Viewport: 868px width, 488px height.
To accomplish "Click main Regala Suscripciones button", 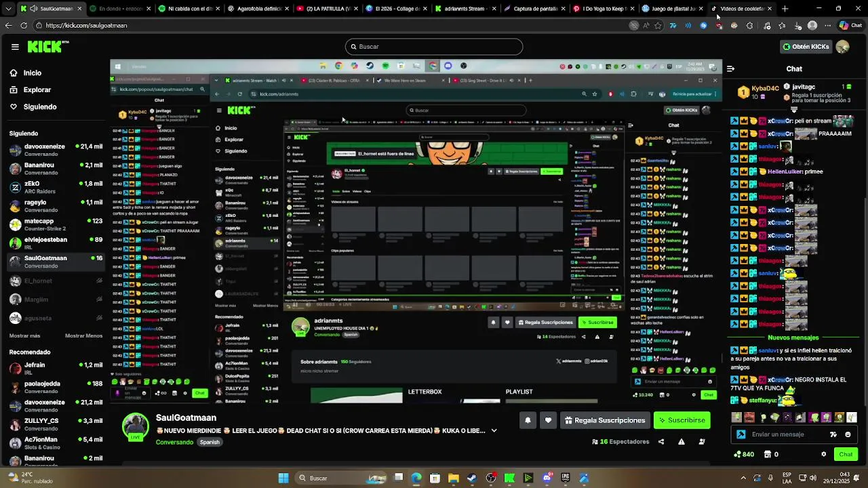I will [605, 420].
